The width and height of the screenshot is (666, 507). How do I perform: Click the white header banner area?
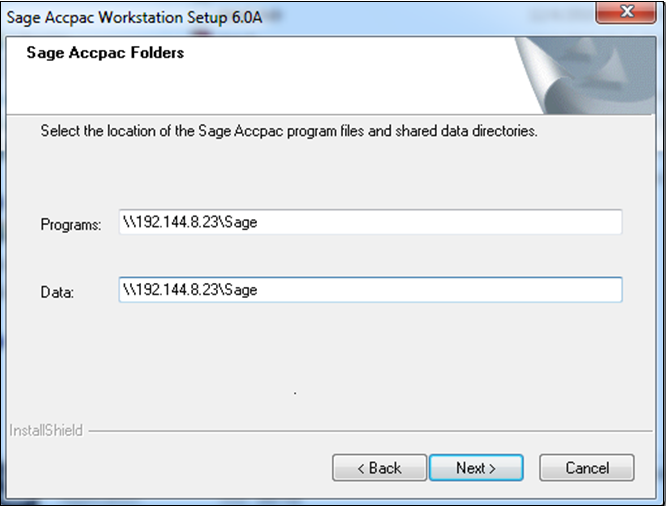tap(261, 75)
